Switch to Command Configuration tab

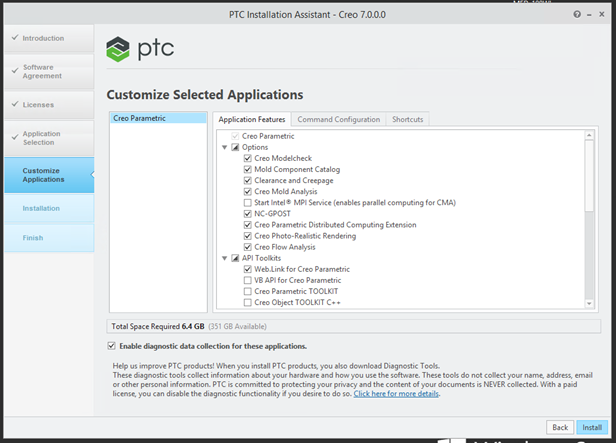pos(339,119)
